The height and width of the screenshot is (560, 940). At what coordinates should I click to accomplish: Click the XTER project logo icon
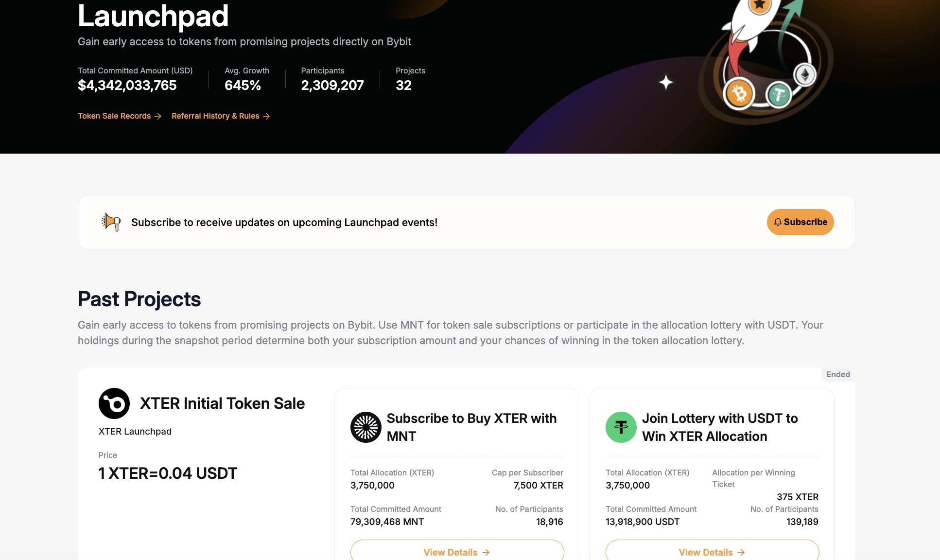[114, 403]
